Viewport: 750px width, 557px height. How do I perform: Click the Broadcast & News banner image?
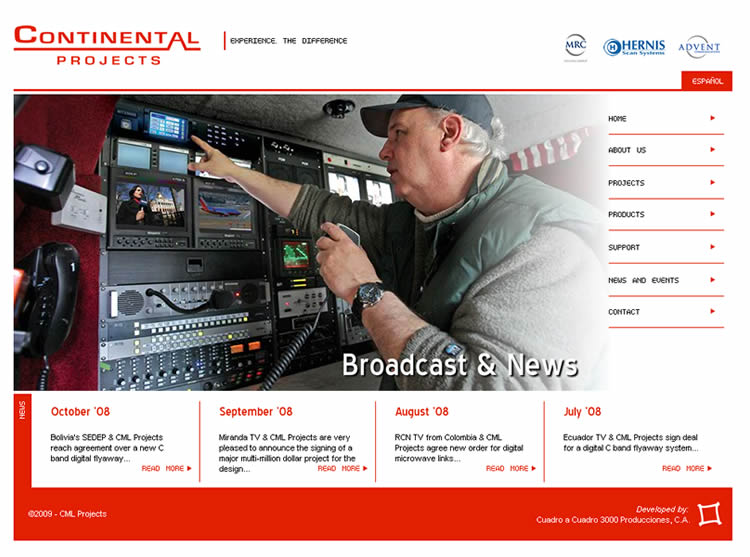(x=310, y=242)
